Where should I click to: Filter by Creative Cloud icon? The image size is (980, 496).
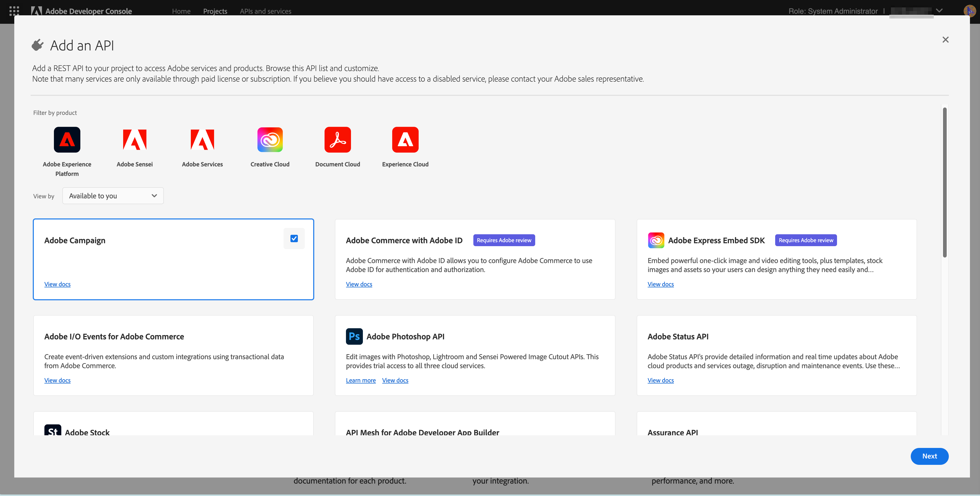pos(270,139)
